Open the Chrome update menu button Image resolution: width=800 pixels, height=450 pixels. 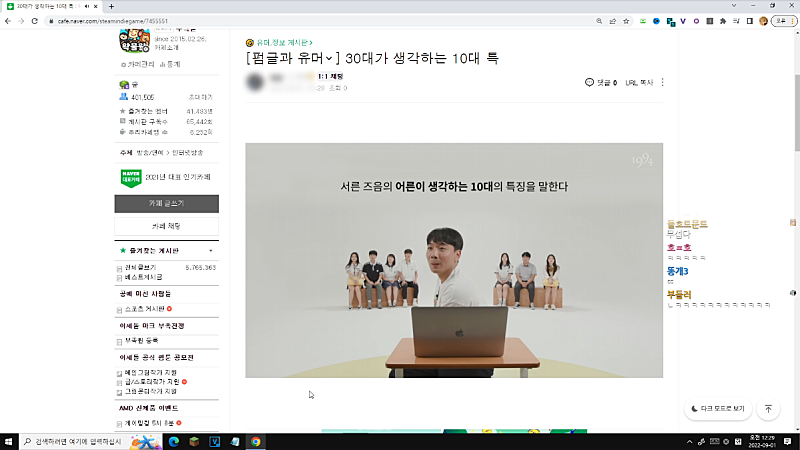(x=784, y=21)
